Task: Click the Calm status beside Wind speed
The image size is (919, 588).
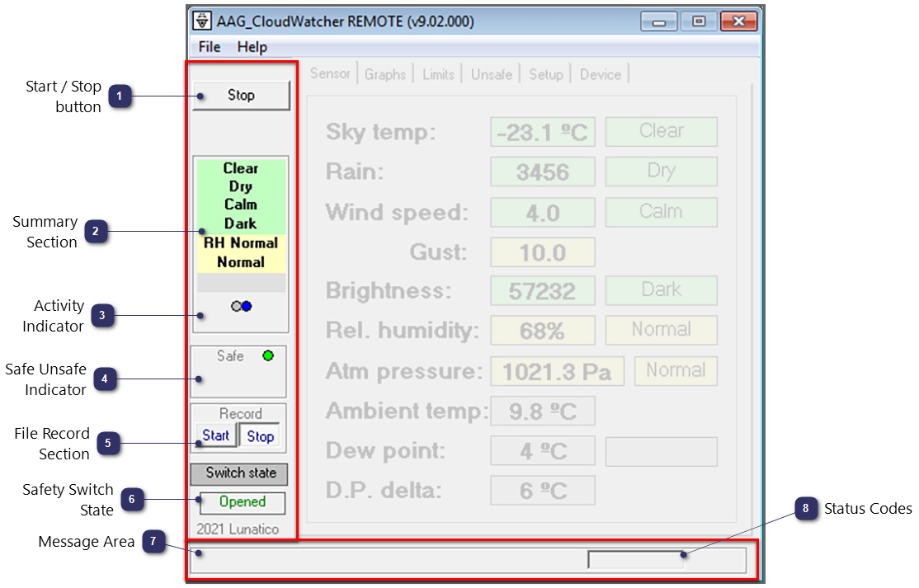Action: pos(661,211)
